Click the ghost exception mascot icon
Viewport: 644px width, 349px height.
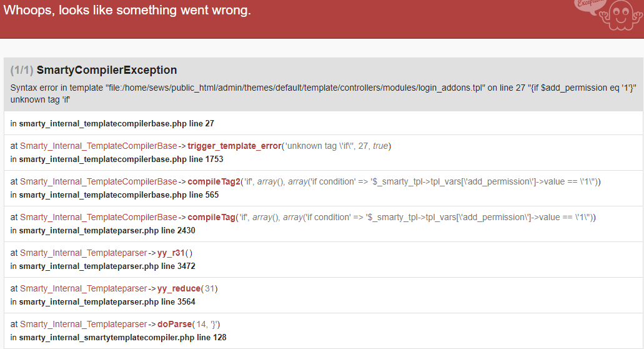tap(620, 16)
